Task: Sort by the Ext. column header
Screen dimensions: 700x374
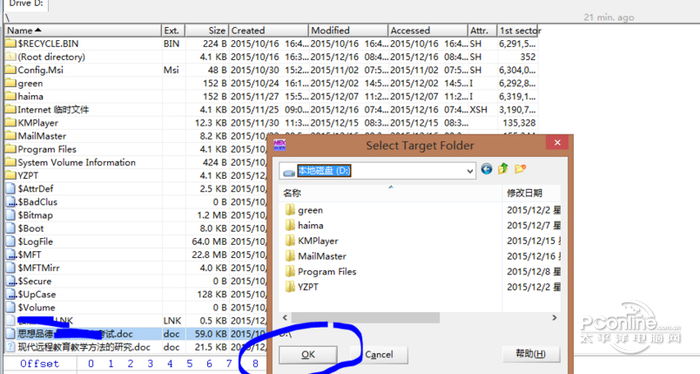Action: coord(173,30)
